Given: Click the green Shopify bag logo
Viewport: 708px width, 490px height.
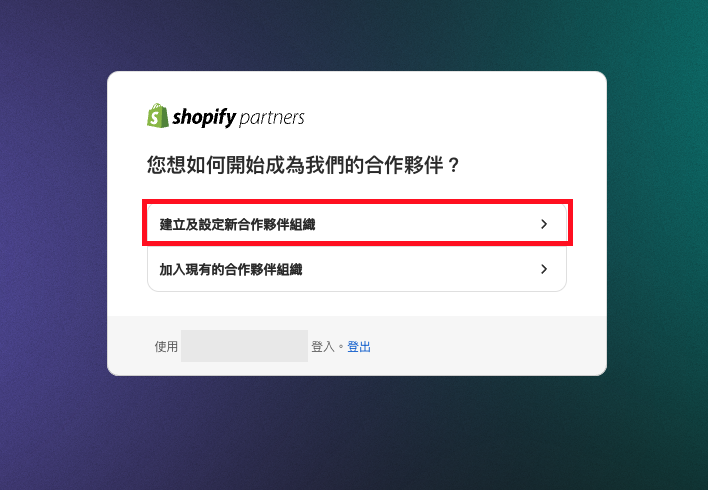Looking at the screenshot, I should click(158, 116).
